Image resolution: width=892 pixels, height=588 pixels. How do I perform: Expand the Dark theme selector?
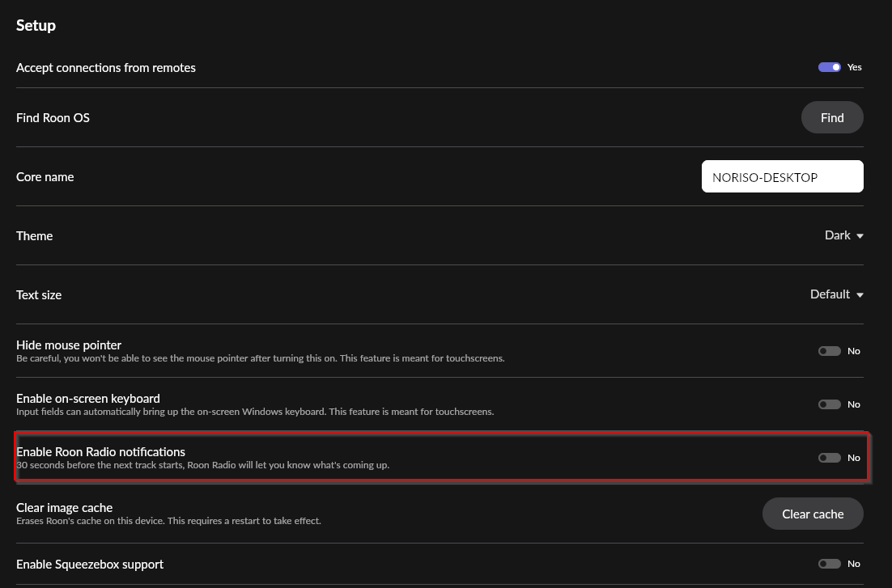843,235
